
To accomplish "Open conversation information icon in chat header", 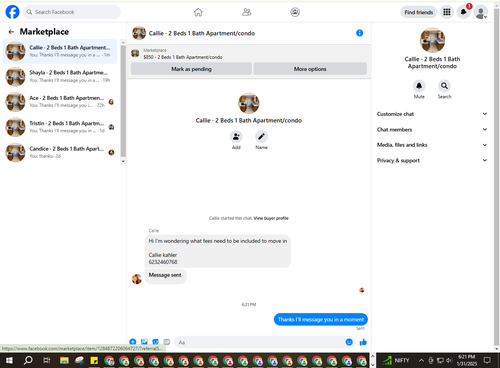I will point(359,33).
